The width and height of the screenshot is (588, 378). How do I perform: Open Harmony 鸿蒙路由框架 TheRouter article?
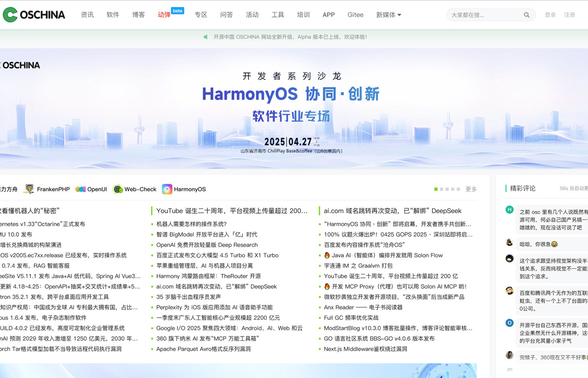click(x=208, y=276)
